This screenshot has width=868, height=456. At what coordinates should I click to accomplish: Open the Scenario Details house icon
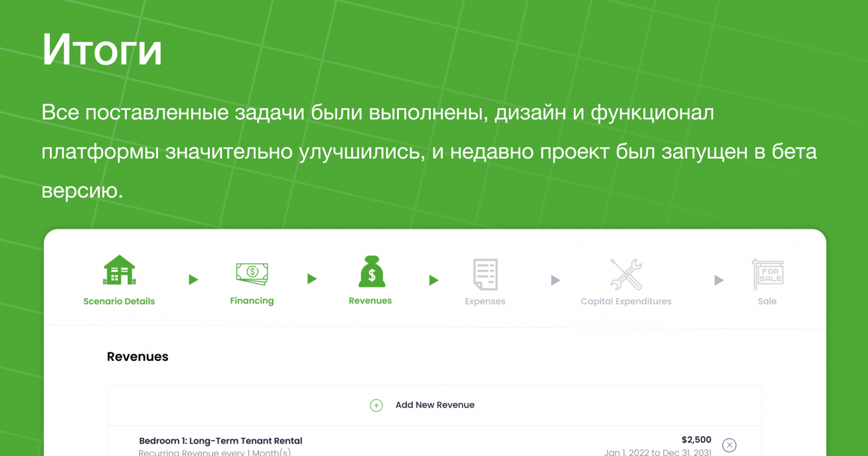click(119, 270)
